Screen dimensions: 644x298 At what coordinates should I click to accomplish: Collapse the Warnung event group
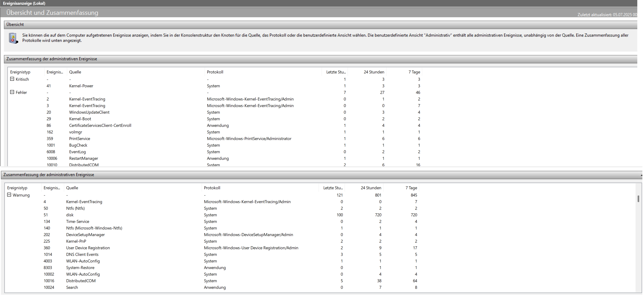coord(9,195)
